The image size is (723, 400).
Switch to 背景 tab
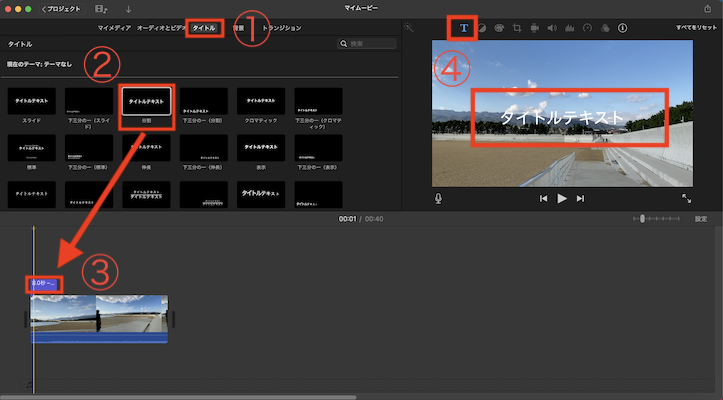(x=238, y=28)
